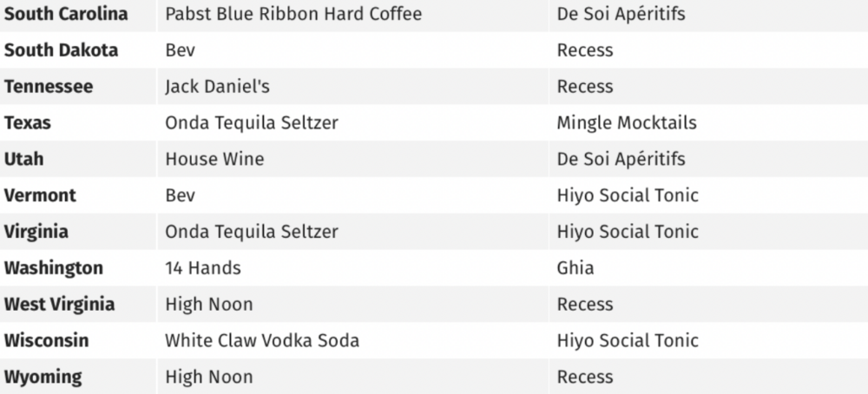Select the "14 Hands" cell

(203, 268)
